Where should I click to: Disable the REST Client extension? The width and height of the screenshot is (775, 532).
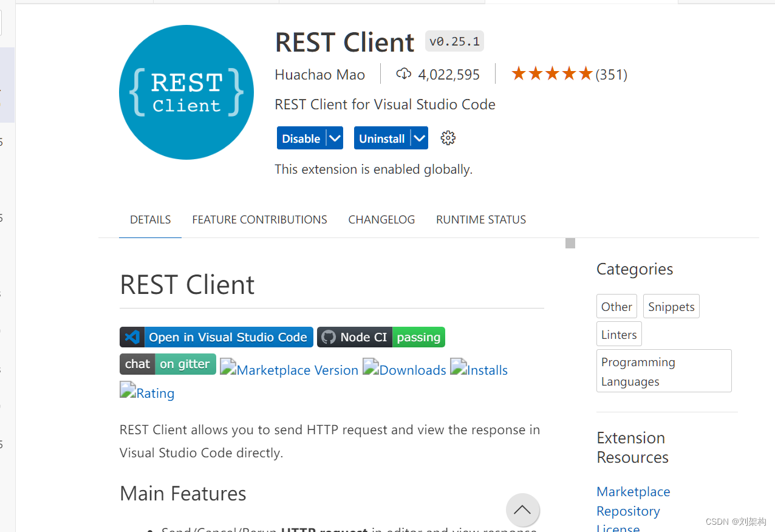301,138
